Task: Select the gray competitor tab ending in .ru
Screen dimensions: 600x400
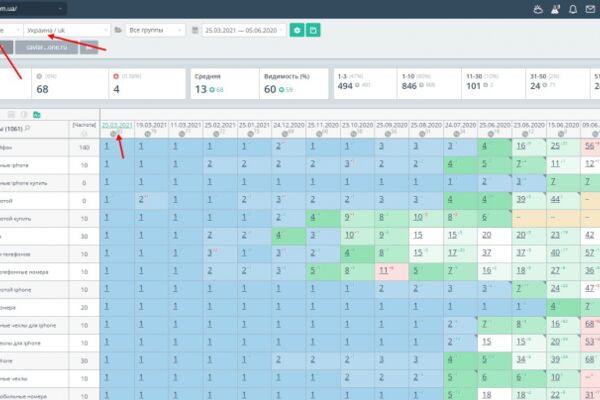Action: point(47,47)
